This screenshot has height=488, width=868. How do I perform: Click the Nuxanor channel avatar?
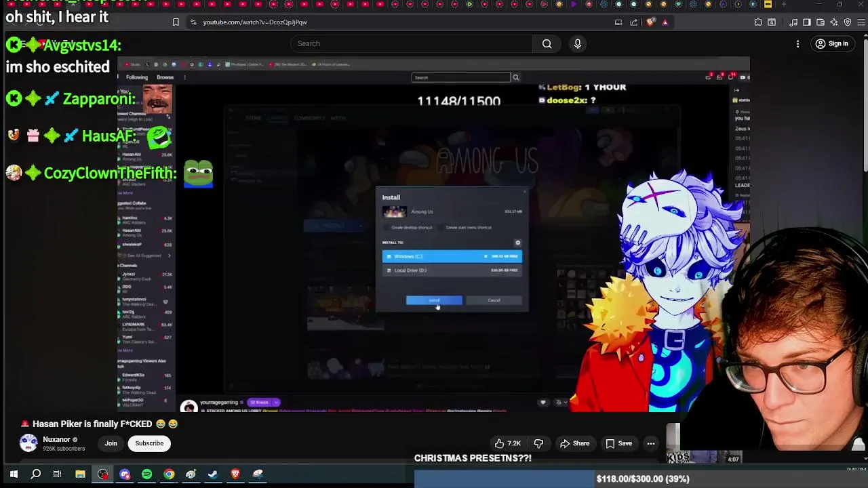click(x=28, y=443)
